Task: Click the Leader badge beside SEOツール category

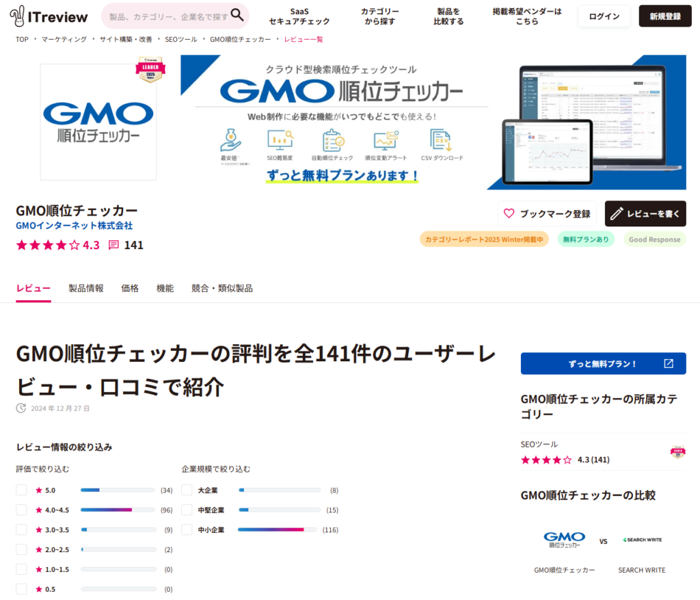Action: 677,452
